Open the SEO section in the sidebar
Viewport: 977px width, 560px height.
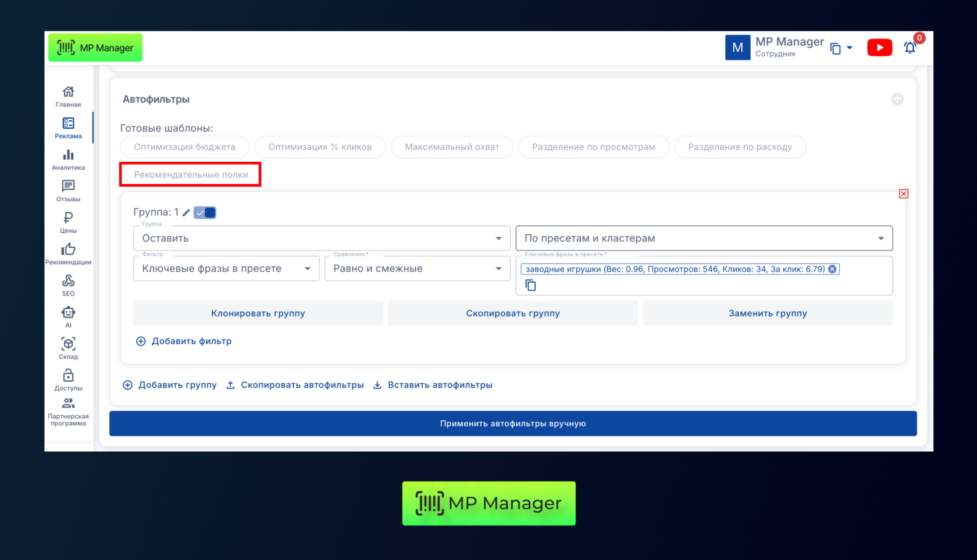point(68,285)
